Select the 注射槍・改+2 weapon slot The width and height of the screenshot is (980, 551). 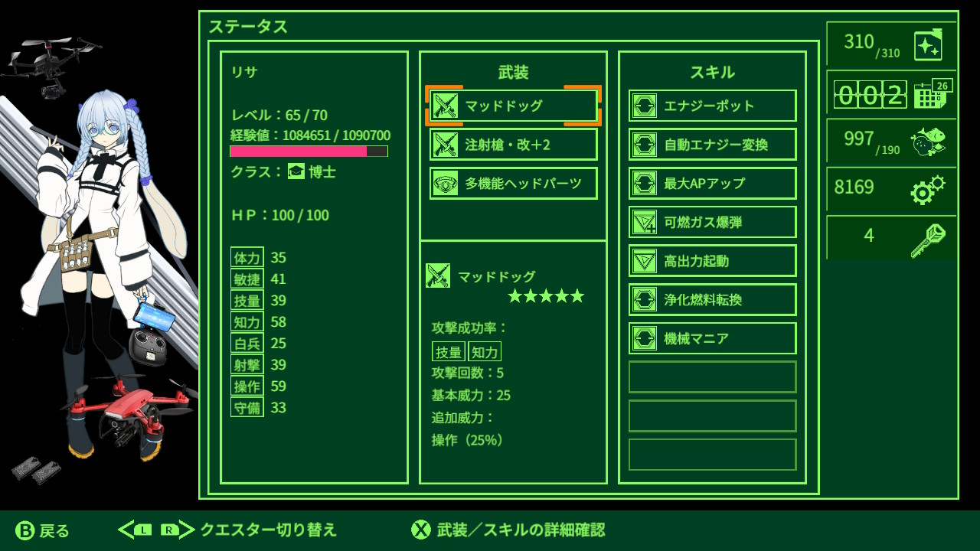[513, 145]
